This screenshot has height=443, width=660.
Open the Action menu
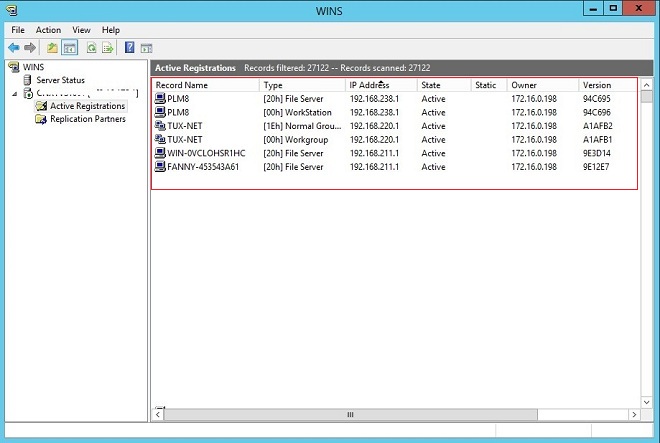click(48, 30)
